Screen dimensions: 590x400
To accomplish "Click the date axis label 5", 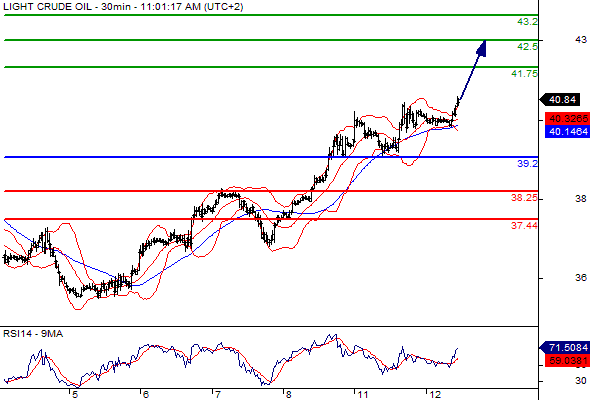I will (75, 395).
